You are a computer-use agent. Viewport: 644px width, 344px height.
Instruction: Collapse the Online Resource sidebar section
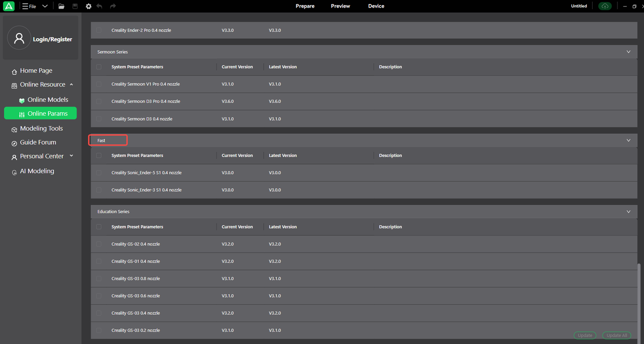click(x=71, y=84)
